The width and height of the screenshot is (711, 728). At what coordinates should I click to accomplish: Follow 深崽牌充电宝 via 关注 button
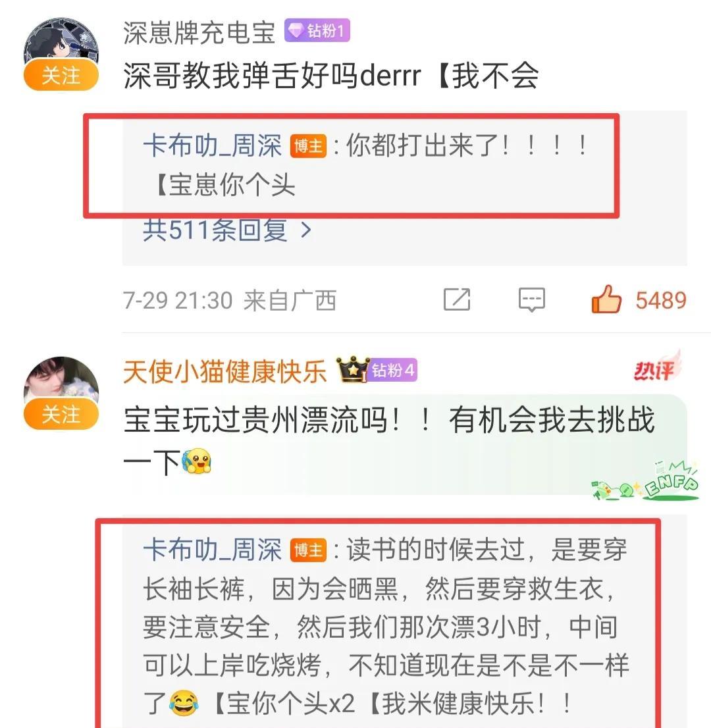coord(61,75)
